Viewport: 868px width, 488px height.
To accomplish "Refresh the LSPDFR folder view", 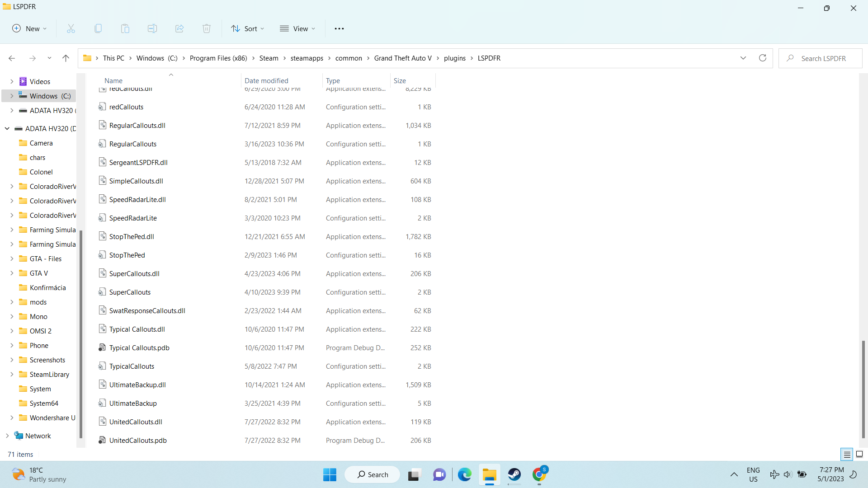I will click(x=763, y=58).
